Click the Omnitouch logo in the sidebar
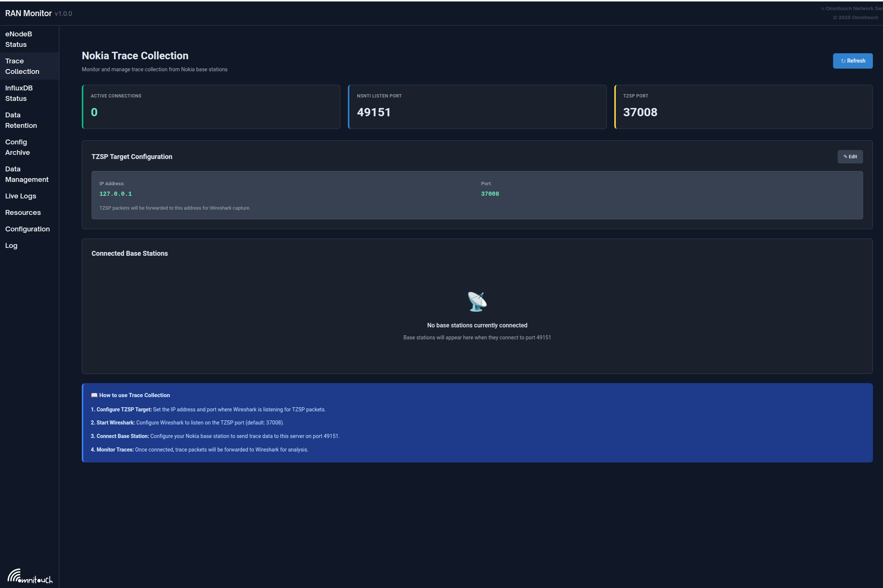The image size is (883, 588). [x=30, y=576]
